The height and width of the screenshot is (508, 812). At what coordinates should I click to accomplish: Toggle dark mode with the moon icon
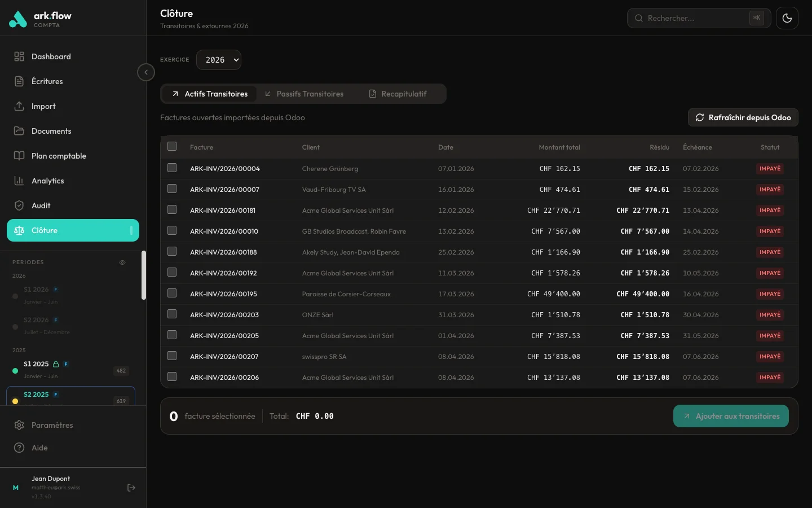coord(787,17)
